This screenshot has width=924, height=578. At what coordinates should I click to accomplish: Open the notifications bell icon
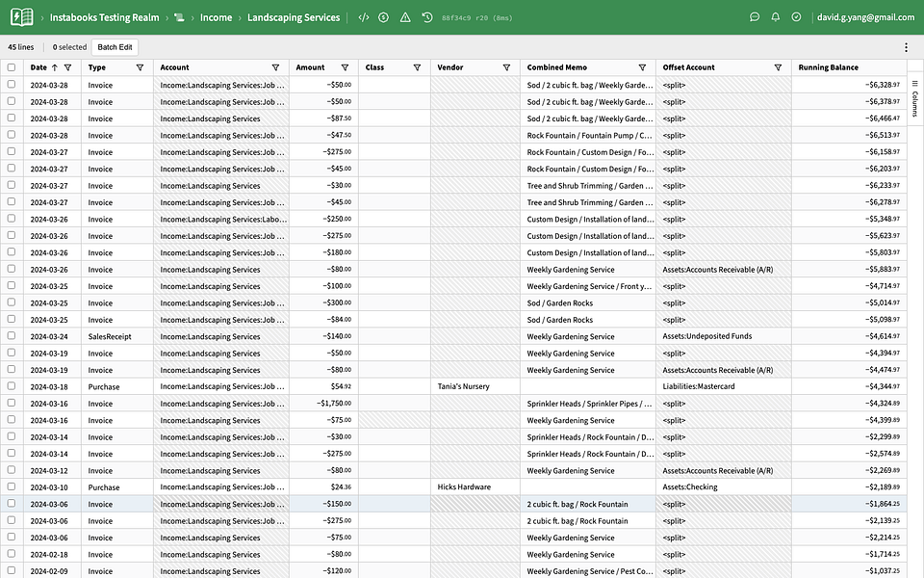tap(776, 17)
